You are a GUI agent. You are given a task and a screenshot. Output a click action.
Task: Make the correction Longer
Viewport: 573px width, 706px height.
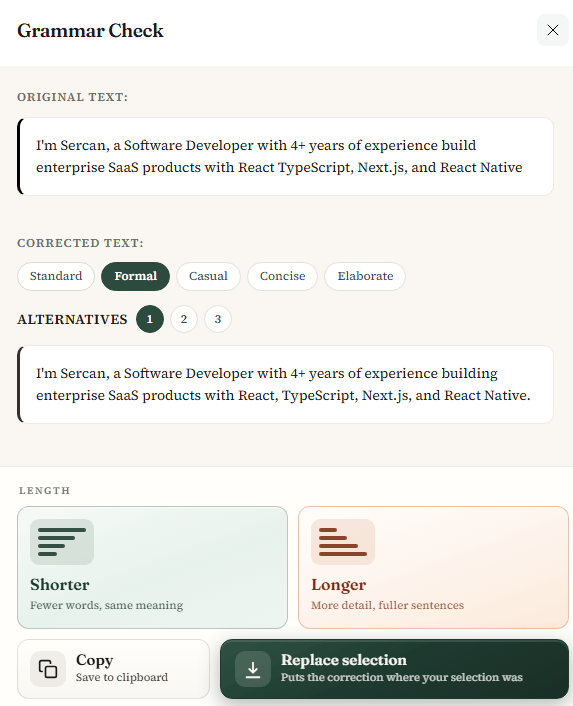433,567
